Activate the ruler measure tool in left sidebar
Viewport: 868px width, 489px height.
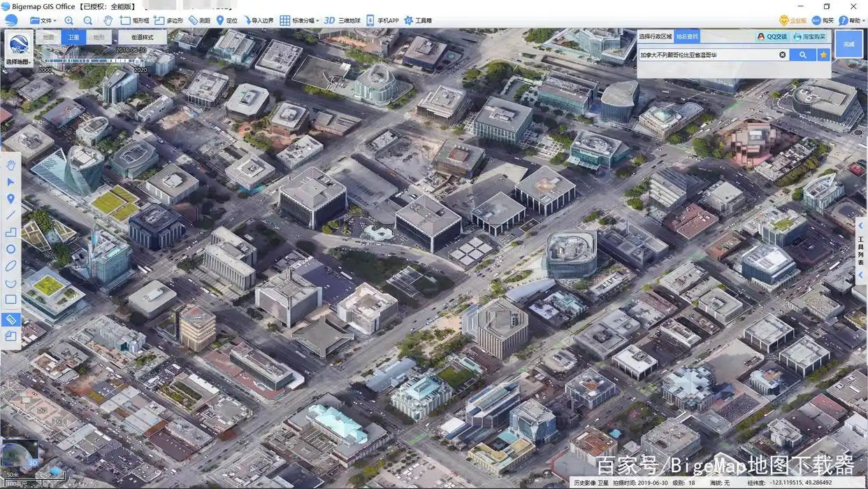click(x=10, y=319)
